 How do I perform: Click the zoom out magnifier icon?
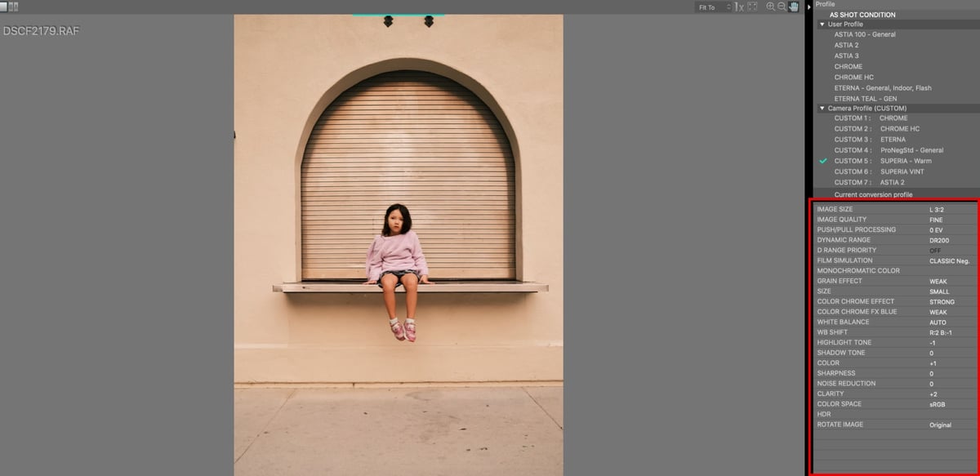(x=781, y=7)
